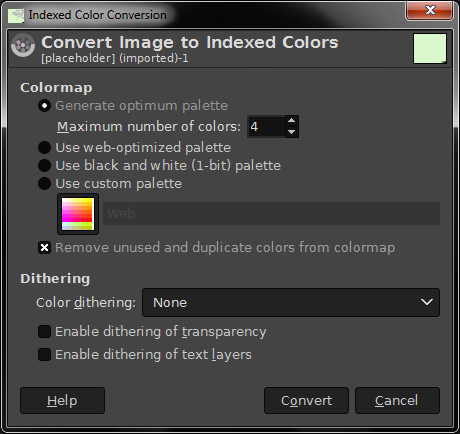Choose Use black and white (1-bit) palette

point(44,165)
